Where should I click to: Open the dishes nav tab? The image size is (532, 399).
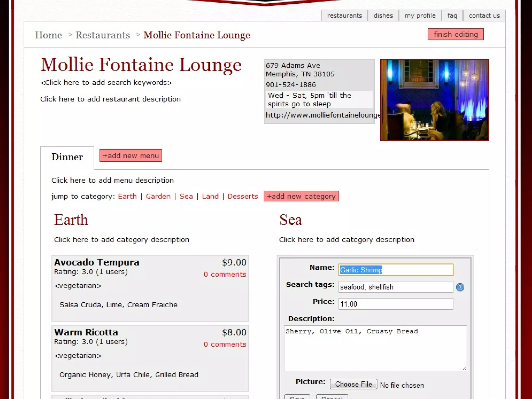pyautogui.click(x=383, y=16)
